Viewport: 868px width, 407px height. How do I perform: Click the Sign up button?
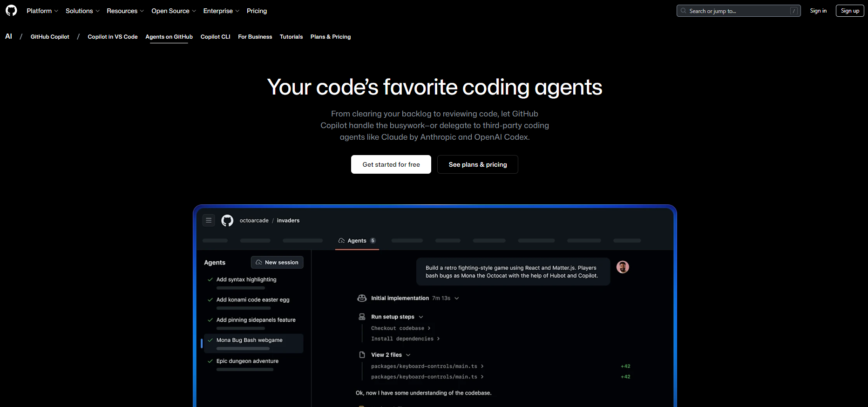pos(850,11)
